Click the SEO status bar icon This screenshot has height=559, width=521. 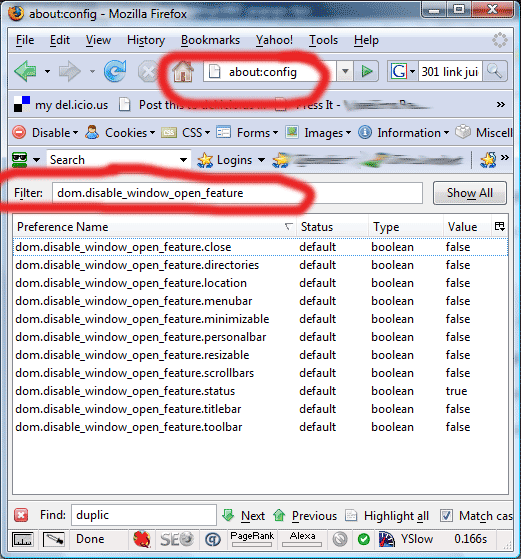[177, 539]
